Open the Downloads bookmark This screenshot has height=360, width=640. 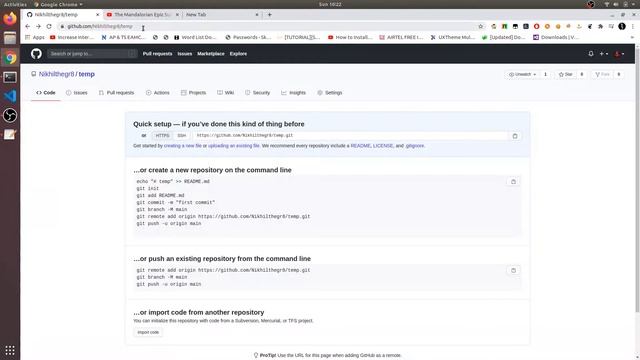tap(556, 37)
